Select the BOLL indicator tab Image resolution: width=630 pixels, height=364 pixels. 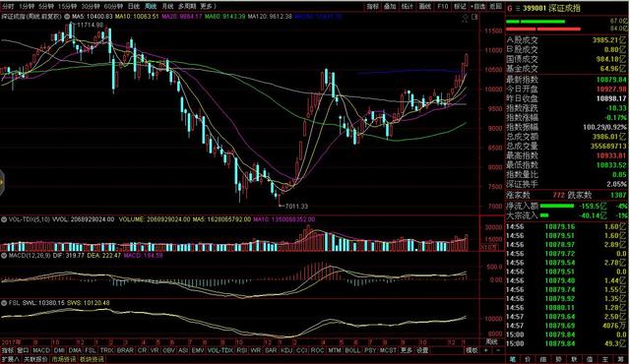point(352,350)
